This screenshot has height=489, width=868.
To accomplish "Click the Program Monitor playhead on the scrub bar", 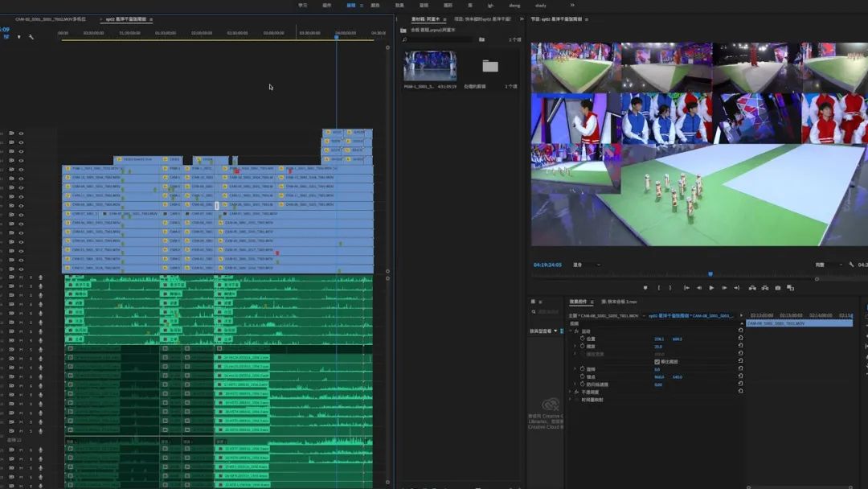I will tap(710, 274).
